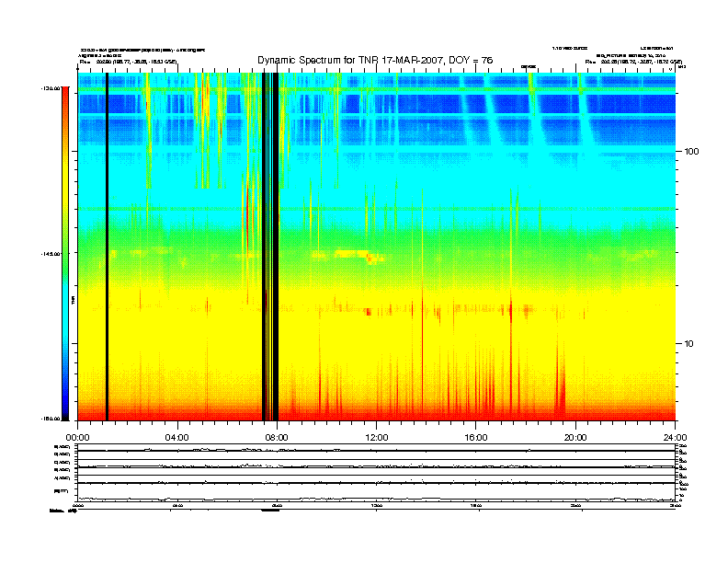Click the vertical rainbow color scale bar

(x=65, y=253)
